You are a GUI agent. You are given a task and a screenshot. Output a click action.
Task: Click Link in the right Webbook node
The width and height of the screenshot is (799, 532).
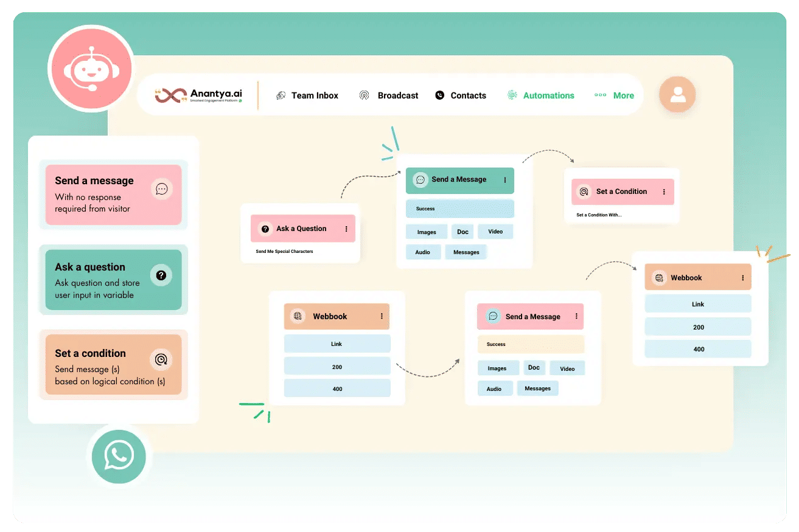click(x=698, y=304)
